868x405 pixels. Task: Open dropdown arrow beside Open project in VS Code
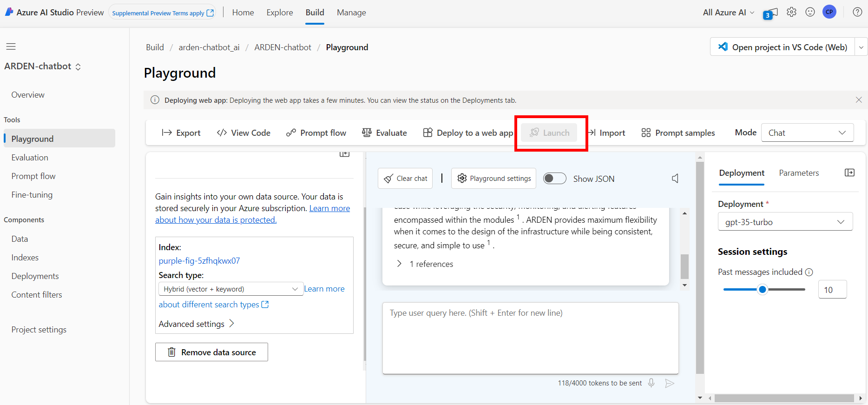(861, 47)
